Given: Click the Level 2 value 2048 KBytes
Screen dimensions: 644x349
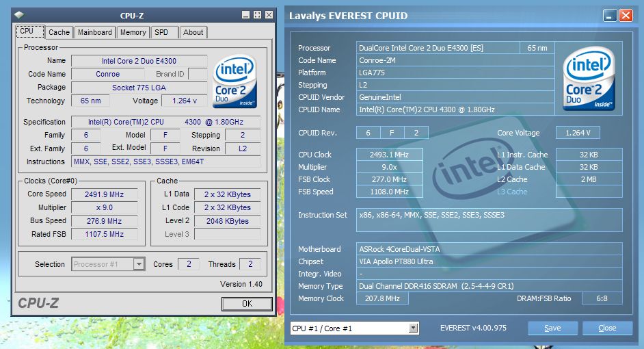Looking at the screenshot, I should pos(228,221).
